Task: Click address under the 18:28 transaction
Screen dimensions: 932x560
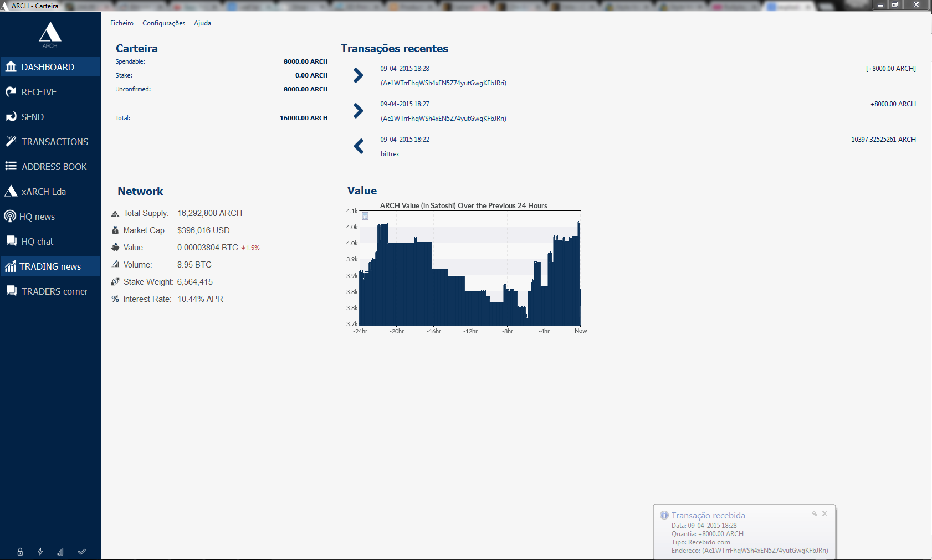Action: 443,83
